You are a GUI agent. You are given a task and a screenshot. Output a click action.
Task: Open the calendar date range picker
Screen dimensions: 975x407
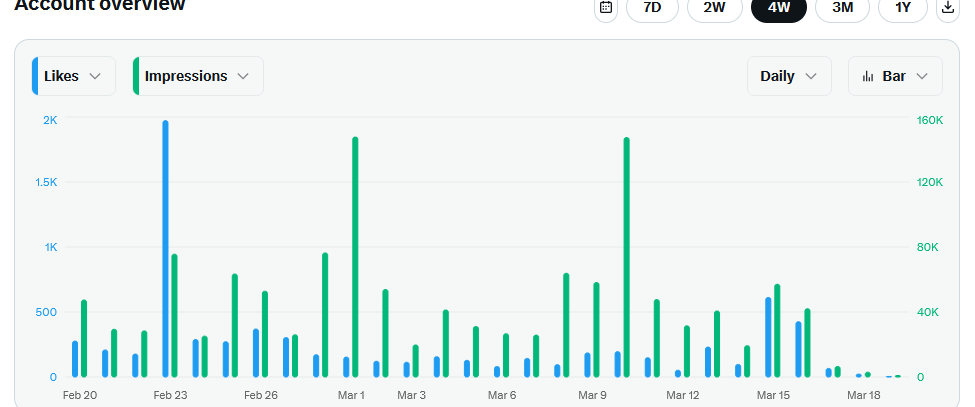[x=606, y=7]
